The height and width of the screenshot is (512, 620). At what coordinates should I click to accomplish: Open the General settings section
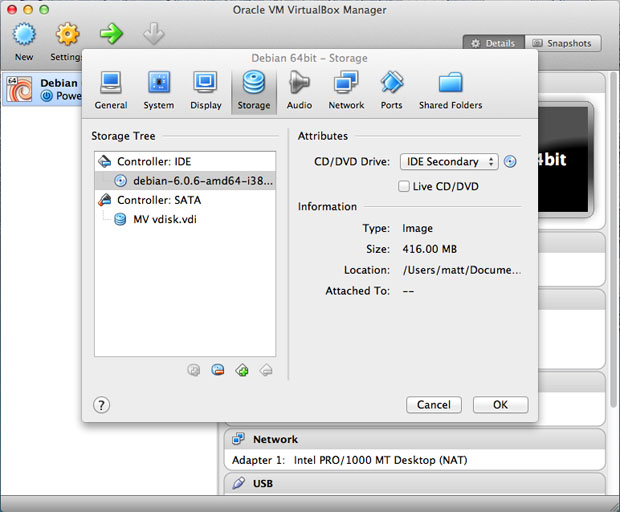(111, 90)
